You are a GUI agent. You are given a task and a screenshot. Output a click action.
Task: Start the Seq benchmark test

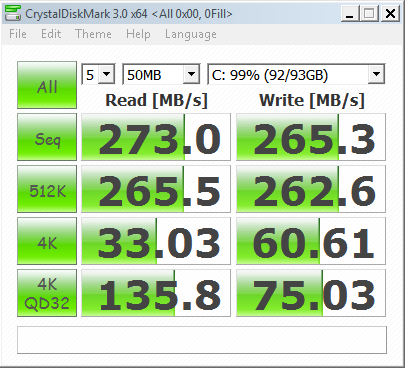[47, 137]
